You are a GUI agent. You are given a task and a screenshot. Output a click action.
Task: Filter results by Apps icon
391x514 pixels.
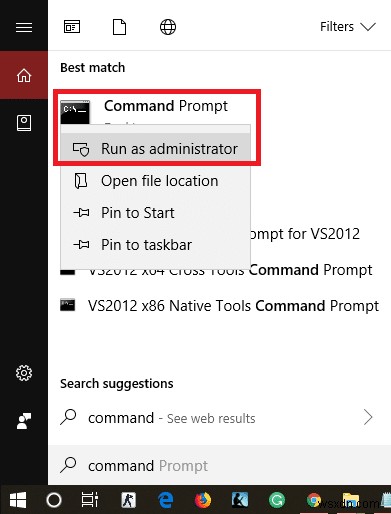coord(72,27)
